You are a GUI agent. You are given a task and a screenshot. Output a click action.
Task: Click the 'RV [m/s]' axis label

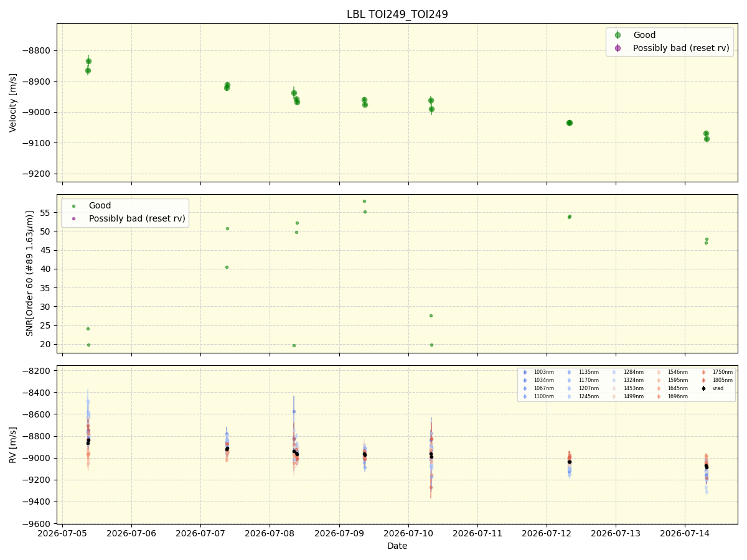coord(13,444)
